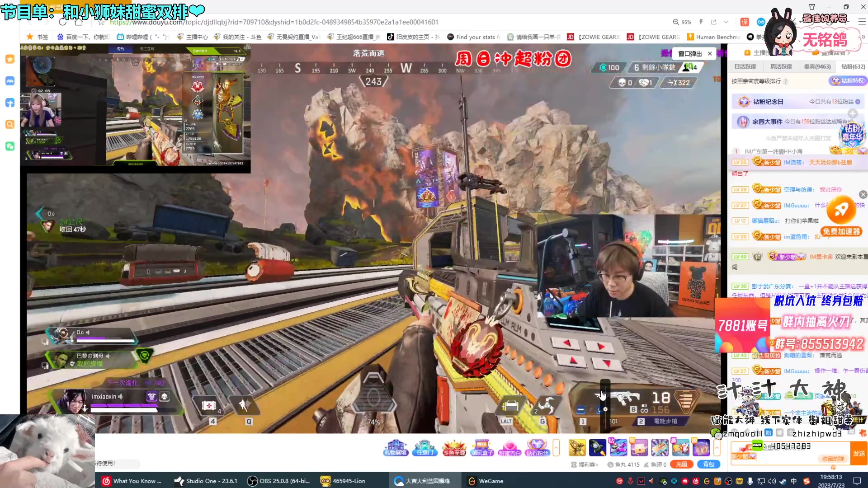The width and height of the screenshot is (868, 488).
Task: Open the 主播中心 bookmark
Action: pos(192,37)
